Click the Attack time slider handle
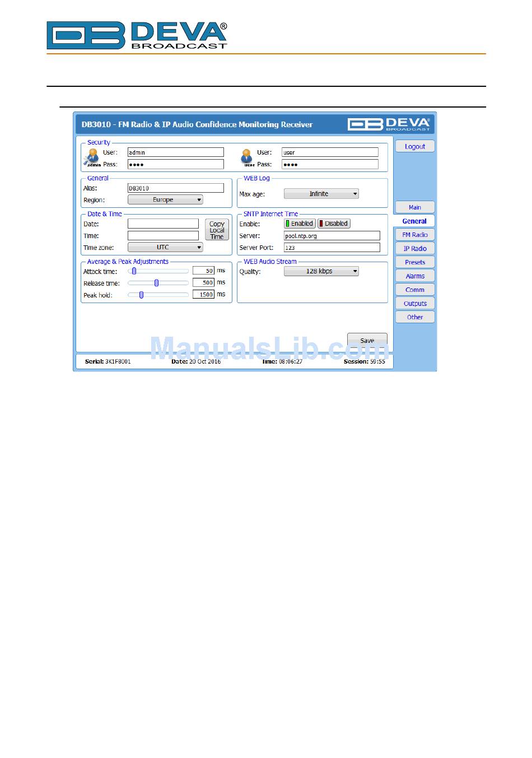Screen dimensions: 532x758 coord(134,271)
